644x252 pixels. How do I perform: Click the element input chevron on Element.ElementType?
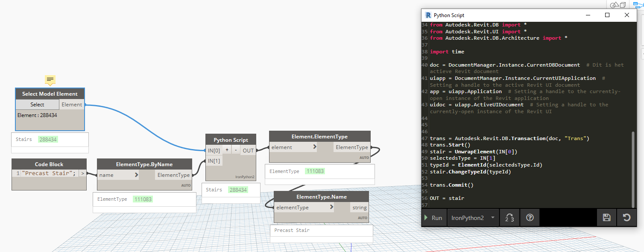click(315, 147)
